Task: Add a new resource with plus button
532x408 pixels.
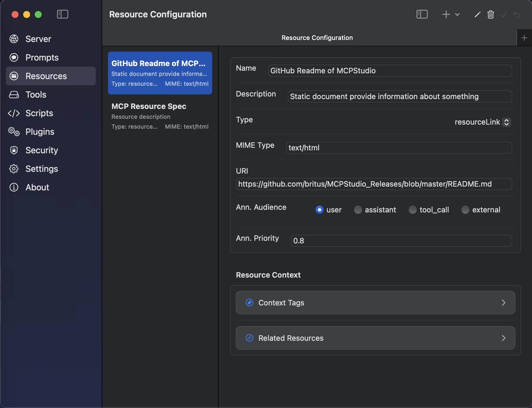Action: [x=445, y=14]
